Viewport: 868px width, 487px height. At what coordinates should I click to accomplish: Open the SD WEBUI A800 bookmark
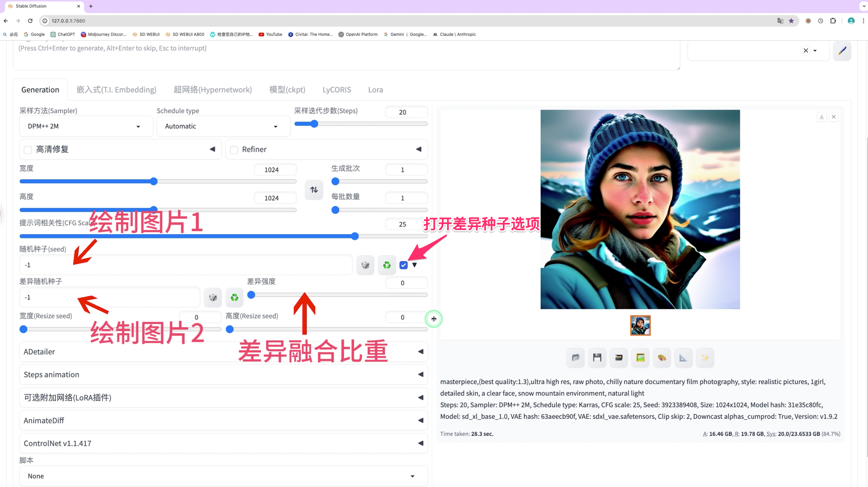click(185, 34)
